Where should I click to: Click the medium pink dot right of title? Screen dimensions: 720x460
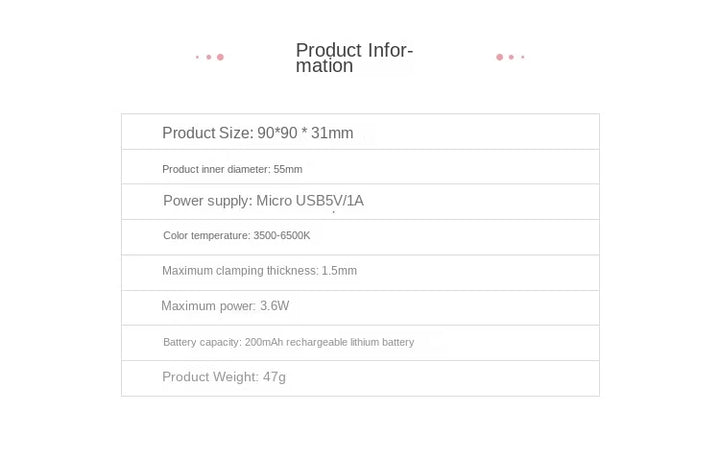(x=511, y=57)
